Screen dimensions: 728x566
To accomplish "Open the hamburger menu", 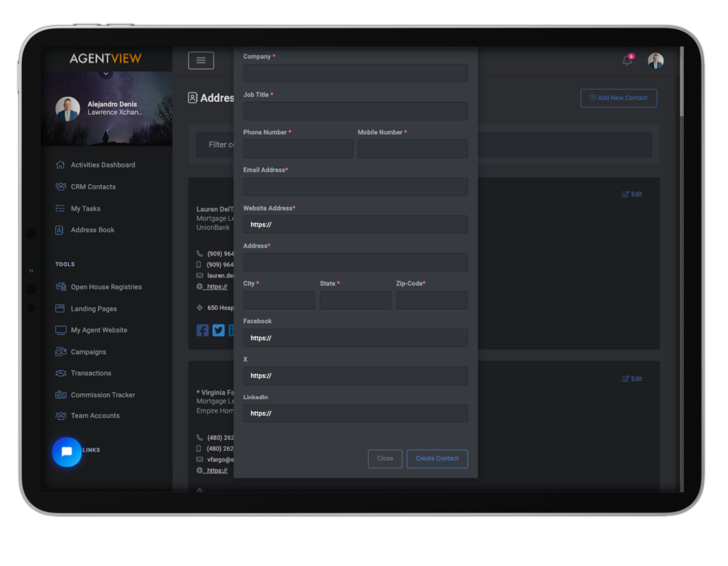I will [x=201, y=60].
